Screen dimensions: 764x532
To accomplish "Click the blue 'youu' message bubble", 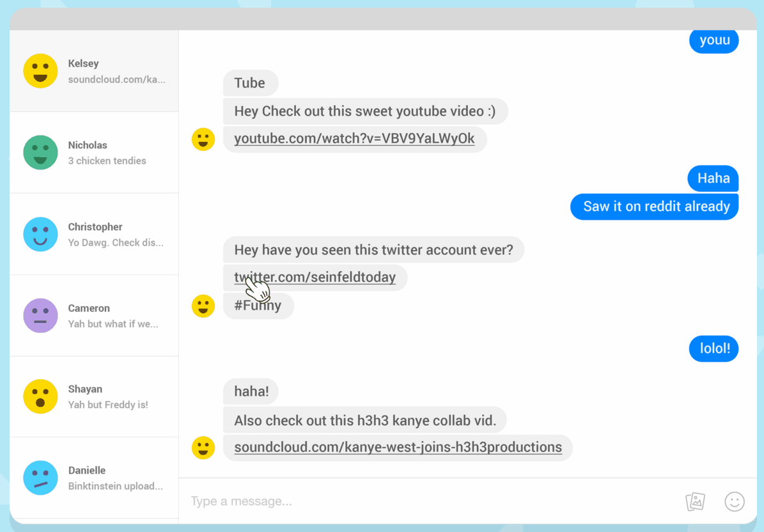I will pyautogui.click(x=714, y=41).
